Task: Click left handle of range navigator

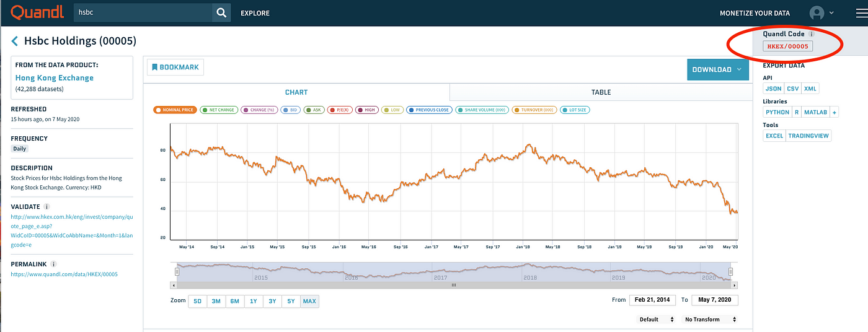Action: click(177, 271)
